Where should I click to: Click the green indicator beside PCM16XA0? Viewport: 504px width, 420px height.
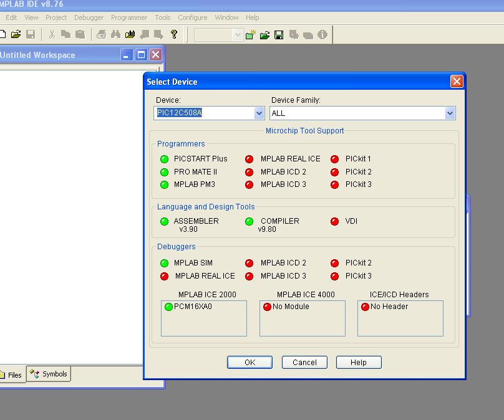click(x=169, y=307)
